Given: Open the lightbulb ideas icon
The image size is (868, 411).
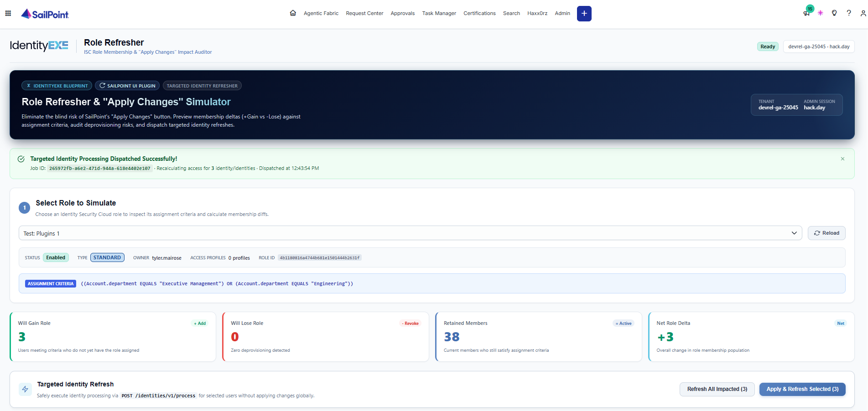Looking at the screenshot, I should (834, 13).
